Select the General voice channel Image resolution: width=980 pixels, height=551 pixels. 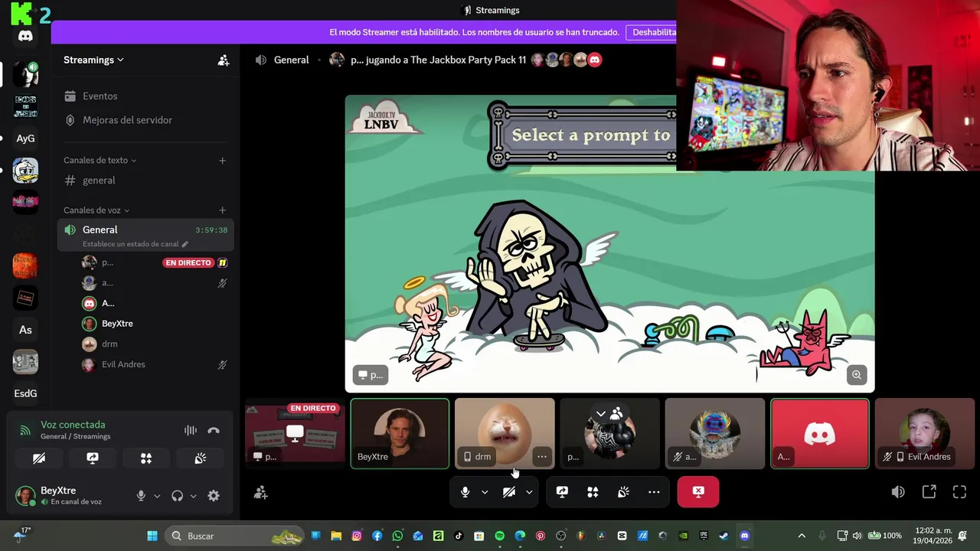pos(100,230)
